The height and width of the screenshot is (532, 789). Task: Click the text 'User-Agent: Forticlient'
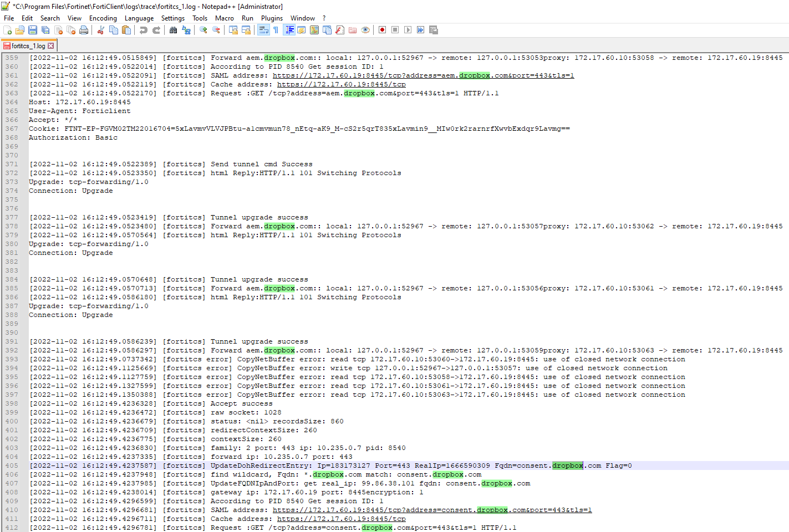click(80, 111)
